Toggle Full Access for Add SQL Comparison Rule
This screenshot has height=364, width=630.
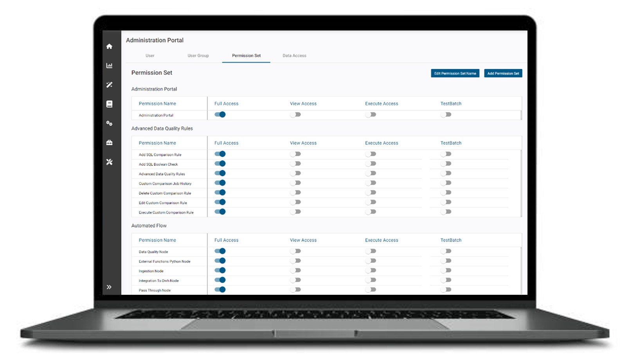220,154
